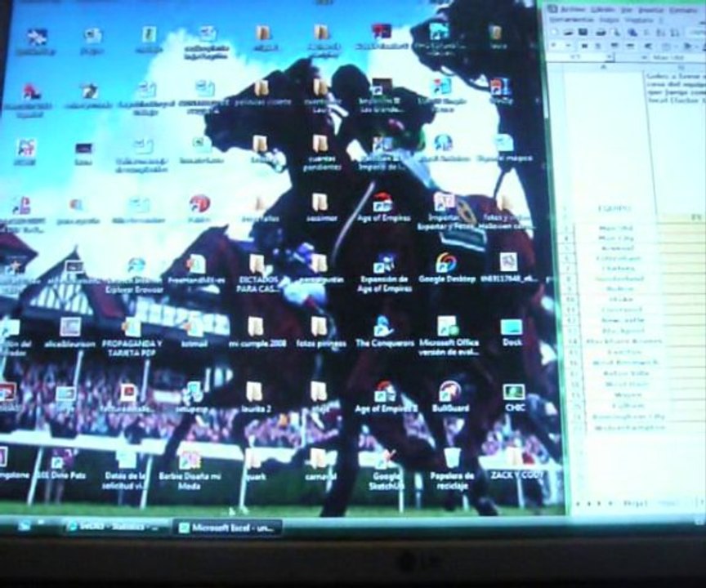Click the New workbook toolbar icon in Excel
The width and height of the screenshot is (706, 588).
click(x=555, y=33)
